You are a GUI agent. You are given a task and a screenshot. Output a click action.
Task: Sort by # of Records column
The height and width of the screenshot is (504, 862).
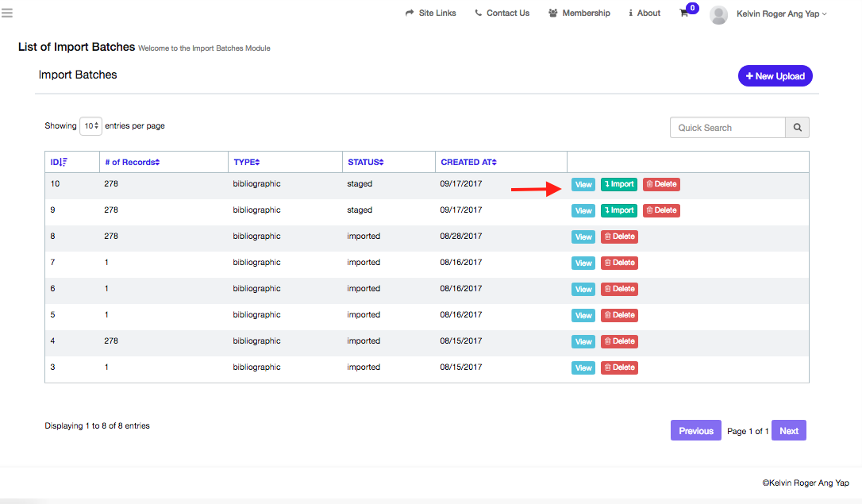click(132, 162)
